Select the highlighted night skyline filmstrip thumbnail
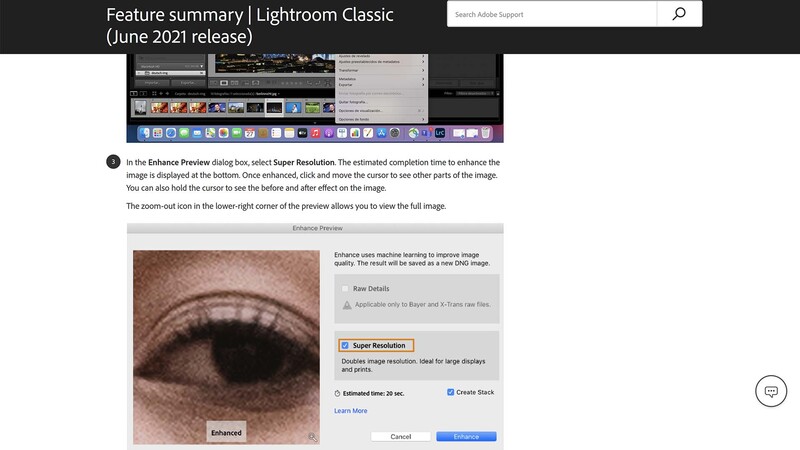The width and height of the screenshot is (800, 450). (x=274, y=108)
